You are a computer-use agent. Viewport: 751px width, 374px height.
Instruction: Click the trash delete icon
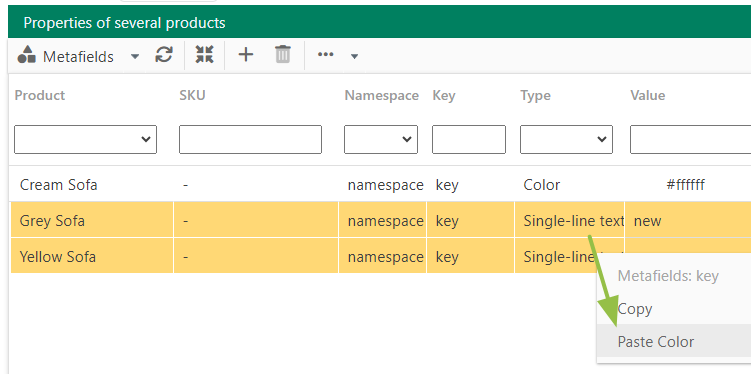283,55
